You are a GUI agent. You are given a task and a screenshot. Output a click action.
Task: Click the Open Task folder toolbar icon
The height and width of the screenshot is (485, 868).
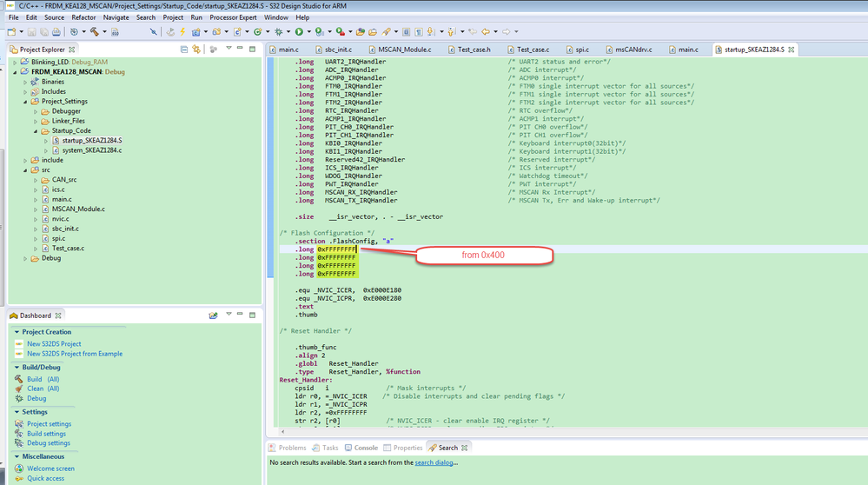373,32
